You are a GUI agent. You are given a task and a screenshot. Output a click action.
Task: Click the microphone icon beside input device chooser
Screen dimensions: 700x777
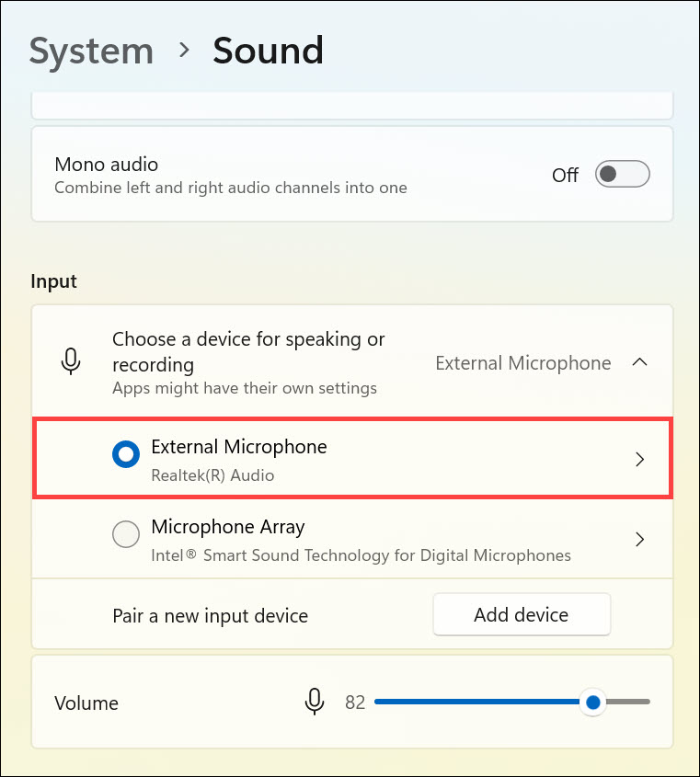[71, 362]
